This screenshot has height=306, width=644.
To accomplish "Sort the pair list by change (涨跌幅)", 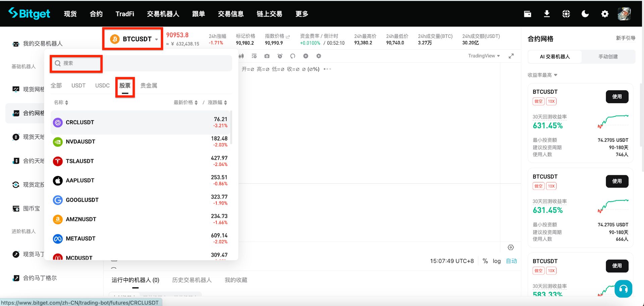I will tap(217, 102).
